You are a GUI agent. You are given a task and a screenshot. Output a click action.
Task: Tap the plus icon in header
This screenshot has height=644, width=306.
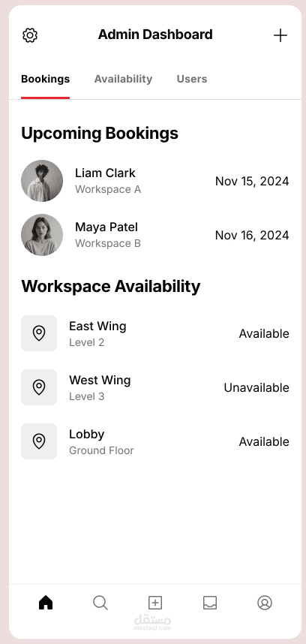[x=280, y=35]
